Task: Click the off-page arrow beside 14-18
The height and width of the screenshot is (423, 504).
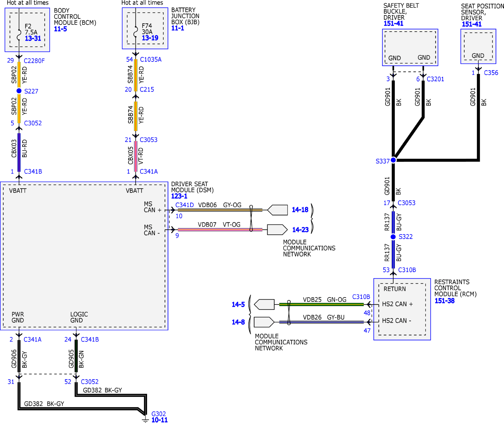Action: click(x=278, y=210)
